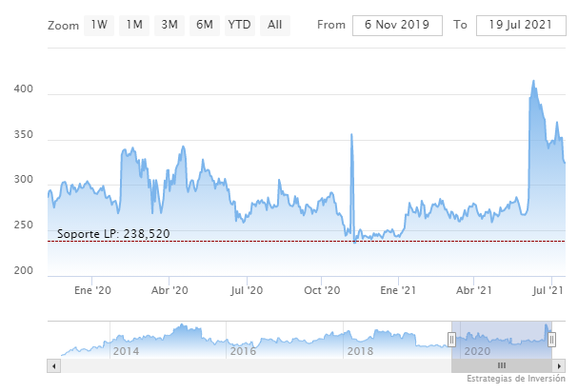Click the selected 2020 navigator range

click(502, 341)
